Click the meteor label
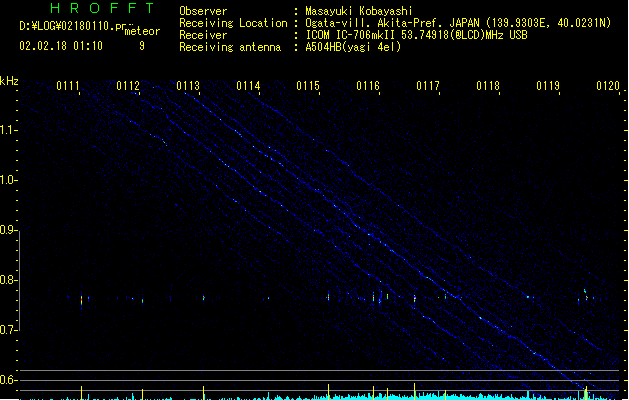Viewport: 629px width, 400px height. click(142, 31)
